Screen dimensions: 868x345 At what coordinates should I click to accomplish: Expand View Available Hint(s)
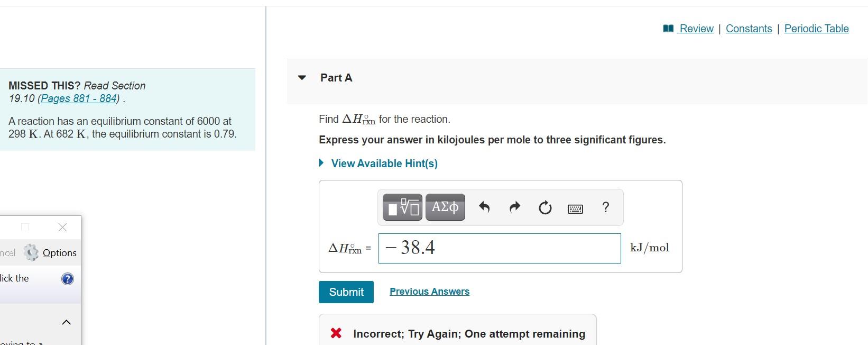click(384, 163)
